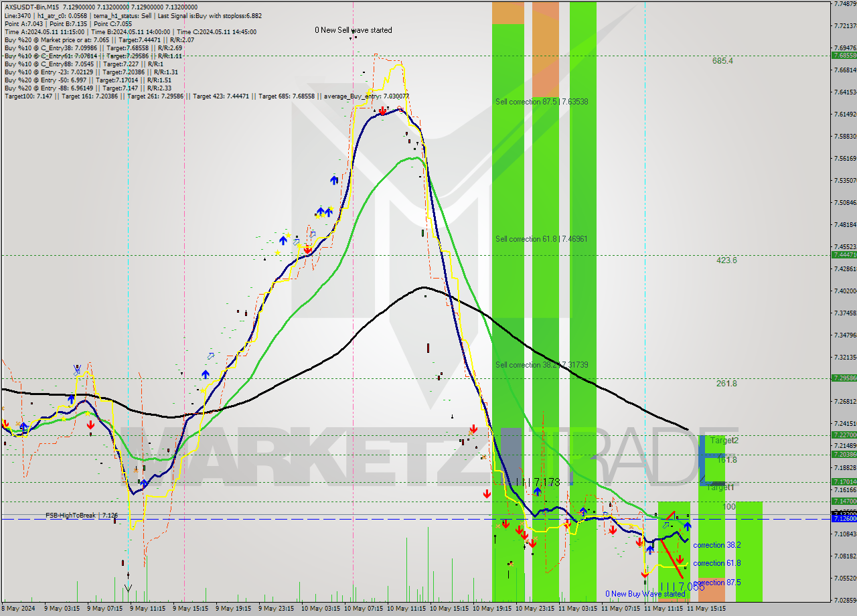Select the '0 New Sell wave started' label
The image size is (857, 616).
coord(354,30)
